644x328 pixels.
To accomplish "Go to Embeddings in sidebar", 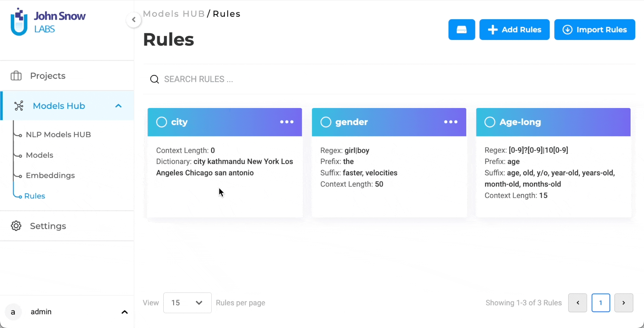I will (x=50, y=175).
